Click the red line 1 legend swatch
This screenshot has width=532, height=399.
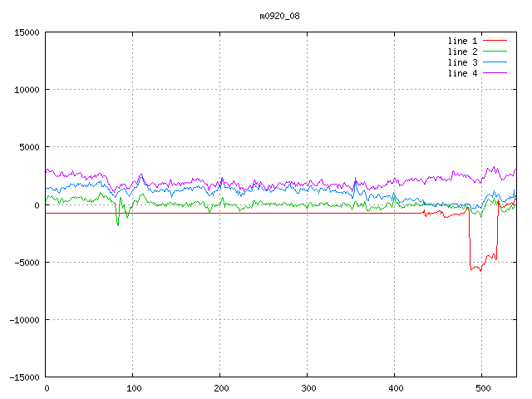[495, 41]
